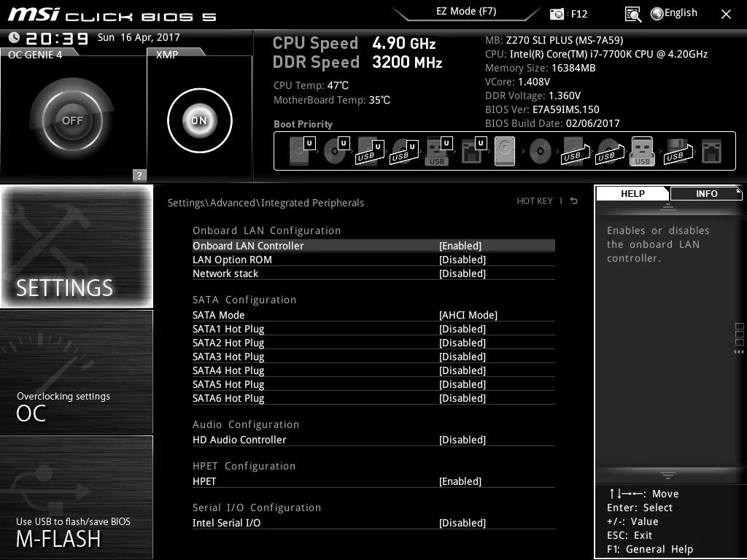Image resolution: width=747 pixels, height=560 pixels.
Task: Select the UEFI hard disk boot device icon
Action: (302, 151)
